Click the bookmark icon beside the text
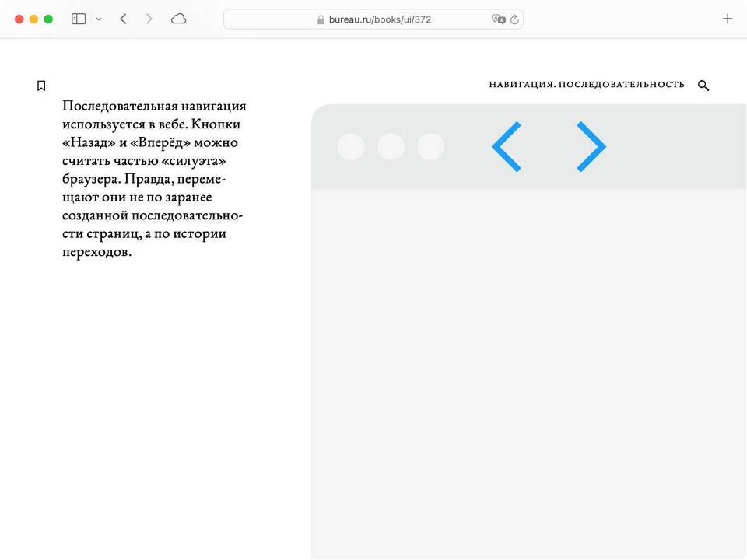The image size is (747, 560). (41, 86)
